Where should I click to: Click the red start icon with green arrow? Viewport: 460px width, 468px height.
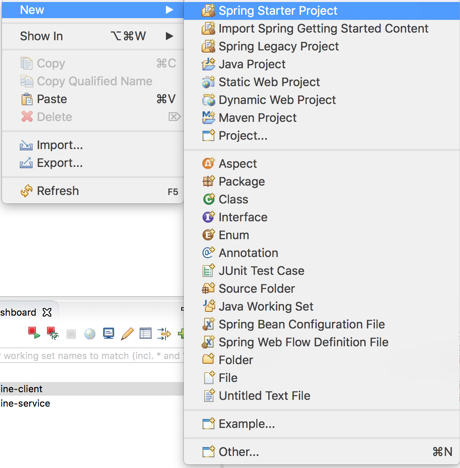(x=34, y=333)
